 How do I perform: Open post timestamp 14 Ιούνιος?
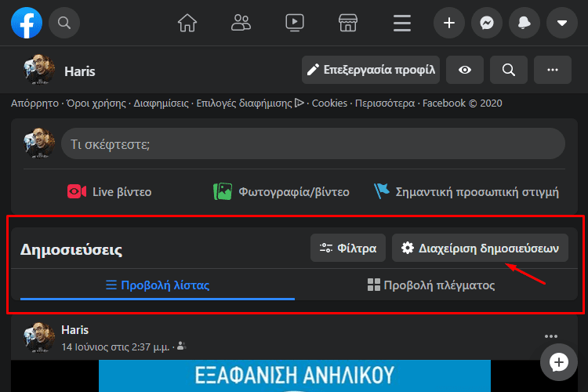115,347
